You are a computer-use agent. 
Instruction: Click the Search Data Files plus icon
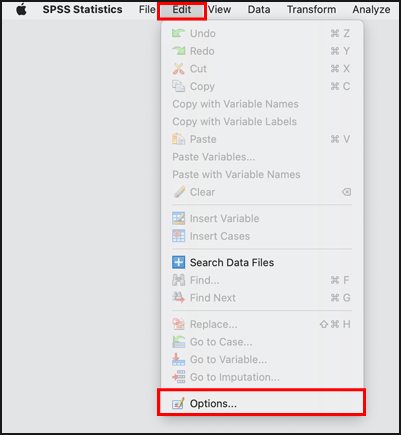(178, 262)
